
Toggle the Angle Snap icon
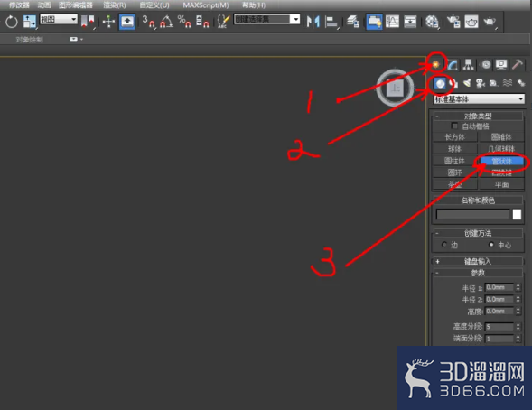point(166,22)
